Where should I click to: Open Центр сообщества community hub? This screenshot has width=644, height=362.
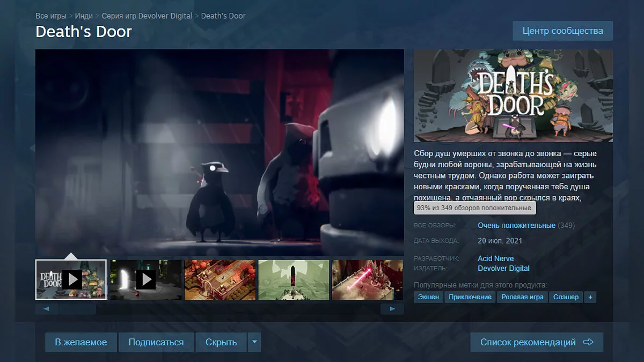[562, 31]
